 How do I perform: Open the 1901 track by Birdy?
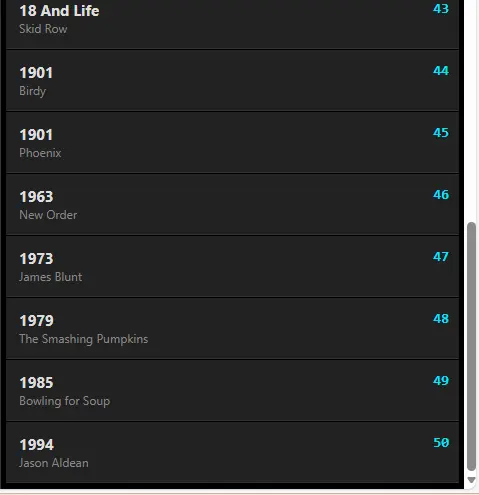(232, 80)
